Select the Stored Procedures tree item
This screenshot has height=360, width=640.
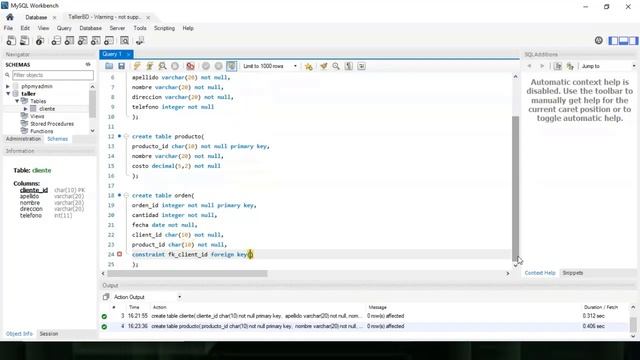52,124
